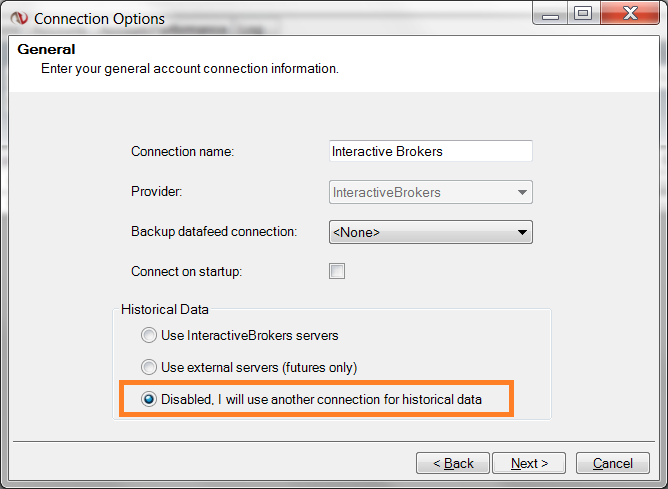
Task: Cancel the connection setup
Action: pos(612,463)
